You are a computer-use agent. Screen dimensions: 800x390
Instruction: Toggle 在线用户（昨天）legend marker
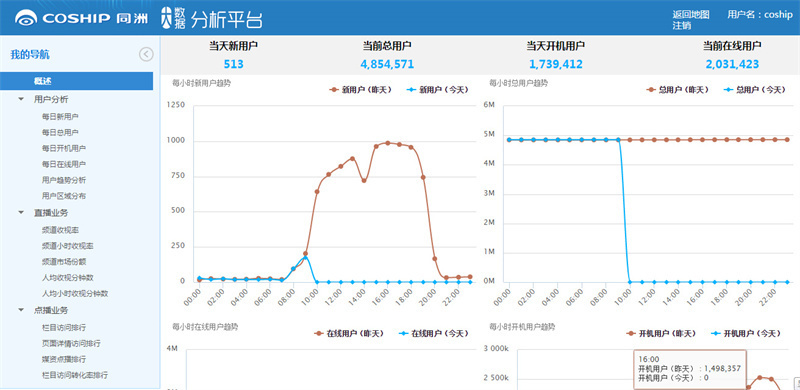(x=319, y=333)
